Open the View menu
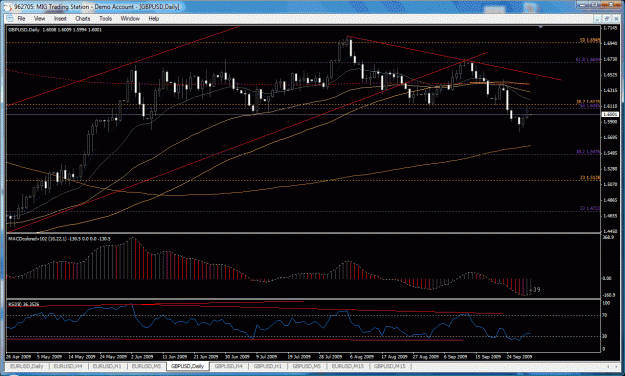Image resolution: width=625 pixels, height=376 pixels. (x=39, y=19)
